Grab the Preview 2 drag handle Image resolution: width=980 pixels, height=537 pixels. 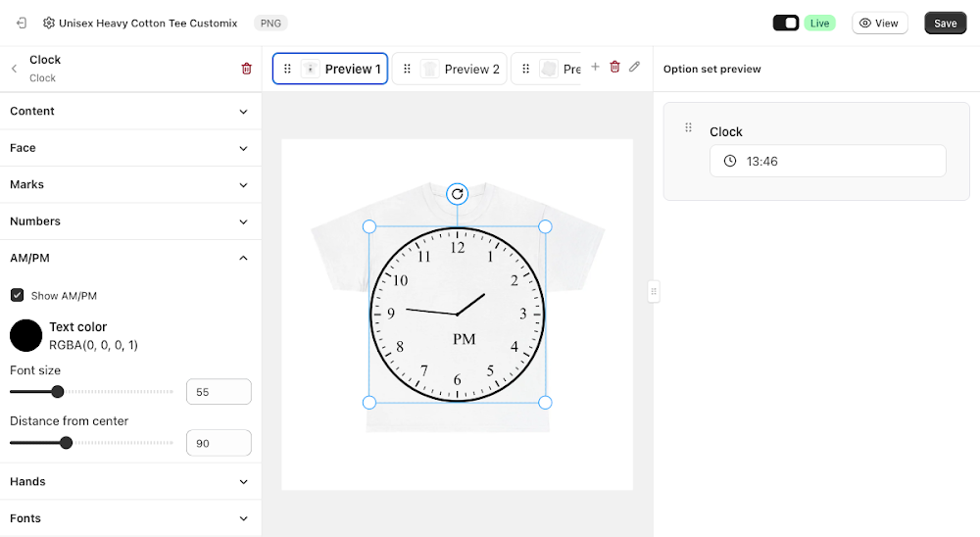point(407,69)
